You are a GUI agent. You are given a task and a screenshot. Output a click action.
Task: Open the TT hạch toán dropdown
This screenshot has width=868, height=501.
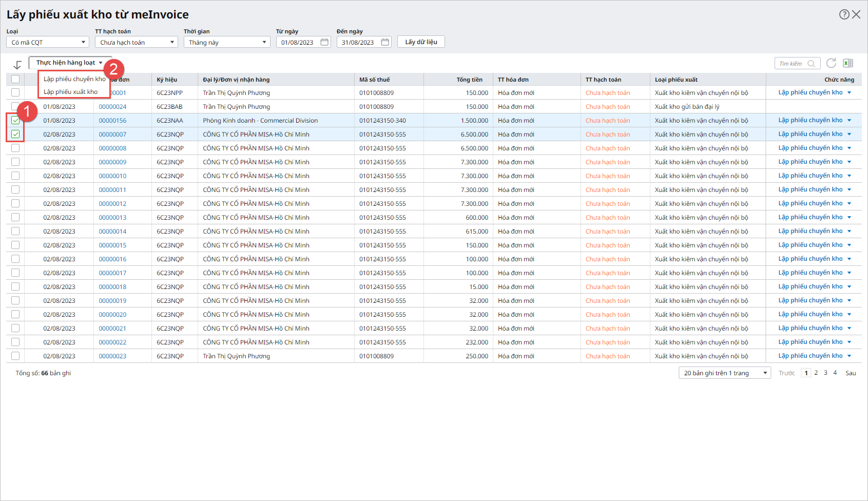point(137,42)
